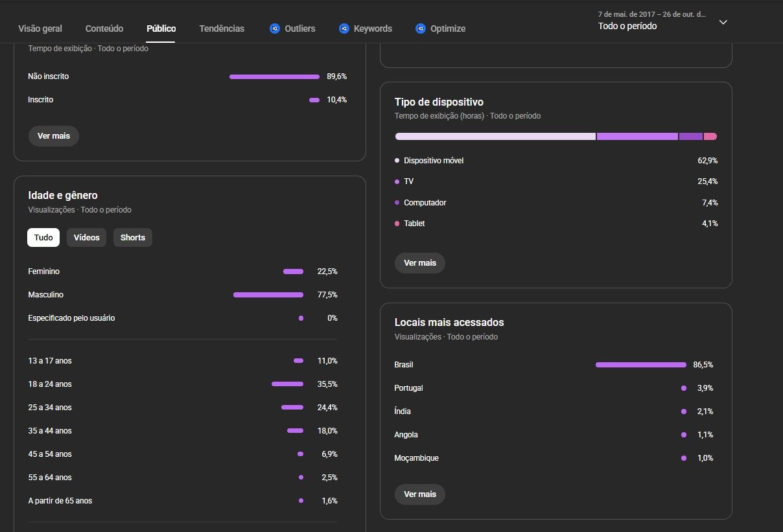Click the Não inscrito watch time bar
This screenshot has height=532, width=783.
[274, 76]
